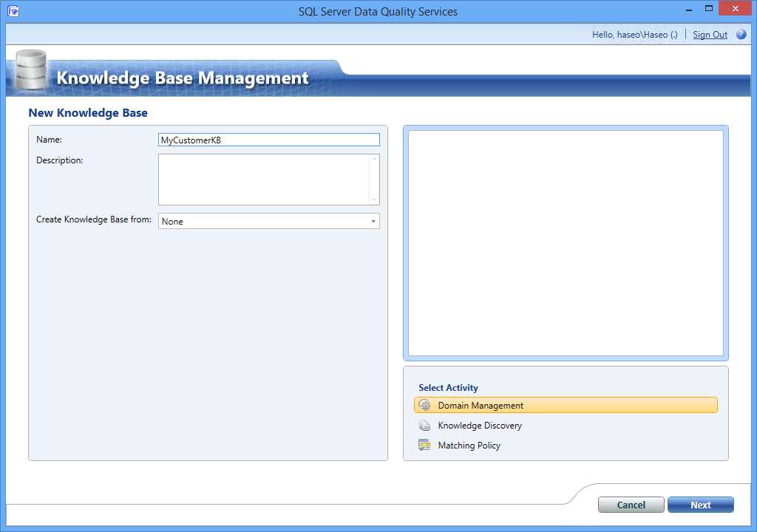Click the Domain Management gear icon
Image resolution: width=757 pixels, height=532 pixels.
[x=424, y=405]
